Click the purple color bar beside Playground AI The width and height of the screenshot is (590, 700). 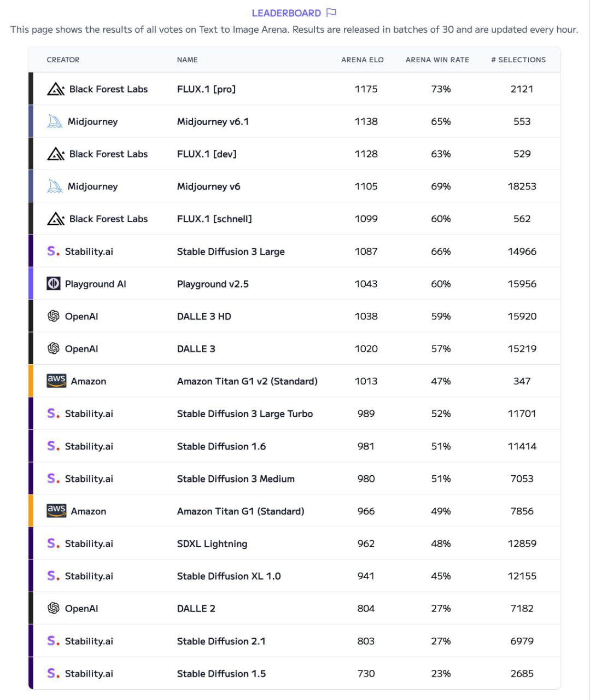click(x=31, y=284)
